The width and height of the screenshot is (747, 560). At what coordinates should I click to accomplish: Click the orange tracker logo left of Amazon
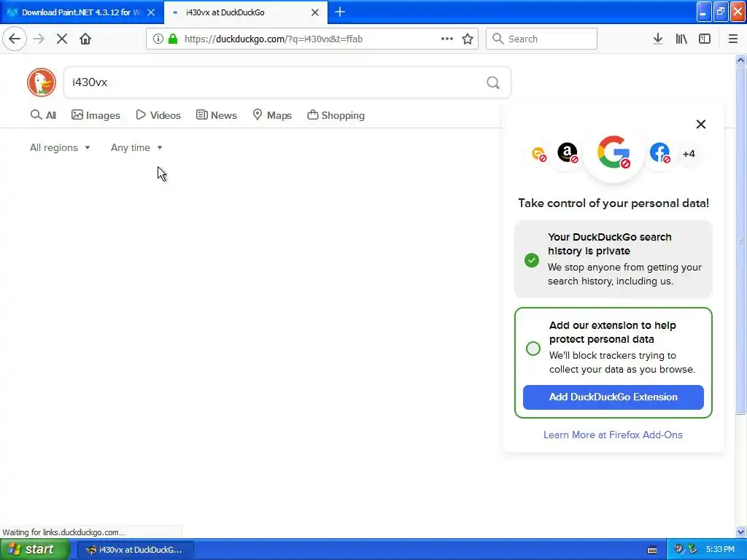point(539,154)
